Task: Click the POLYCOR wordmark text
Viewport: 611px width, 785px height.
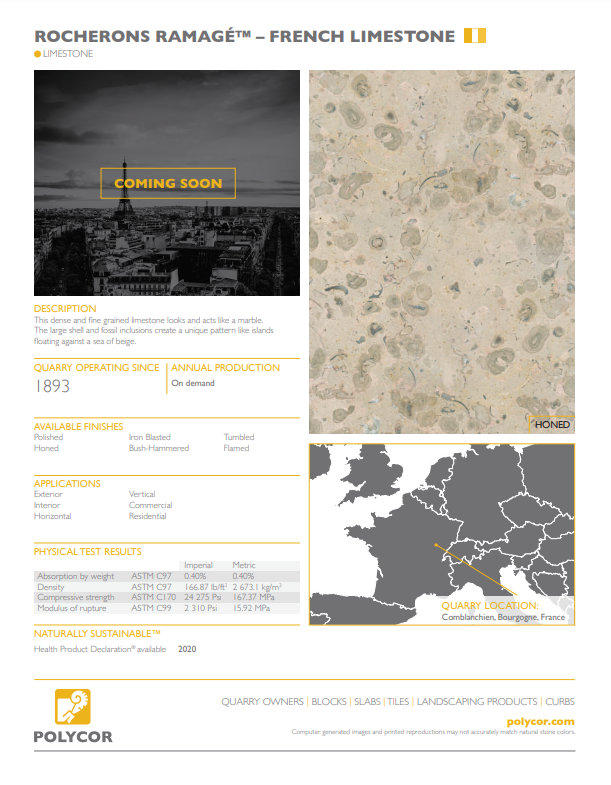Action: tap(73, 737)
